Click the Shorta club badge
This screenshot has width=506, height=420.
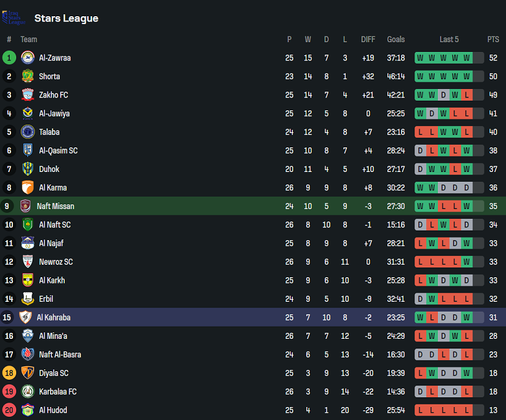(x=27, y=77)
